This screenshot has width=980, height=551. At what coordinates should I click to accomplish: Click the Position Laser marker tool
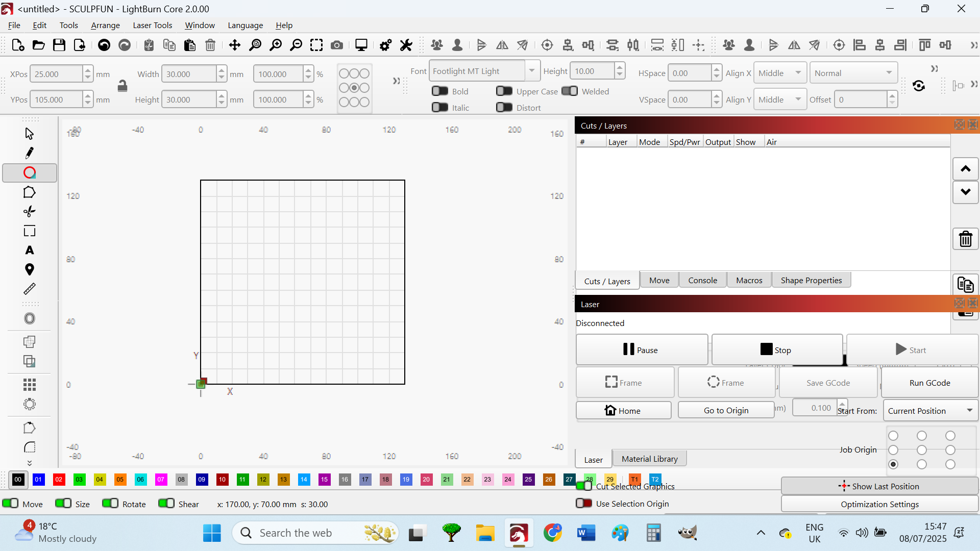click(x=30, y=270)
